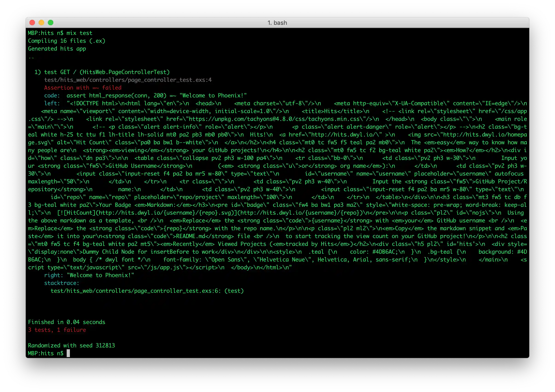This screenshot has height=392, width=555.
Task: Click the yellow minimize window button
Action: coord(41,23)
